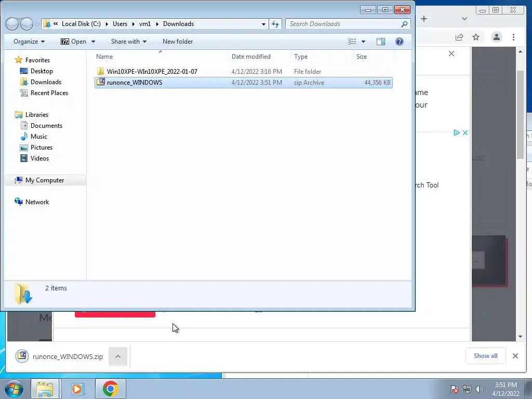Click the Favorites star icon

(19, 60)
